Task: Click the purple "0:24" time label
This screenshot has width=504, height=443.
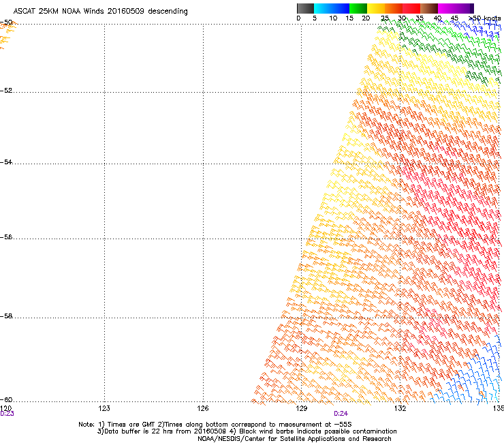Action: tap(341, 414)
